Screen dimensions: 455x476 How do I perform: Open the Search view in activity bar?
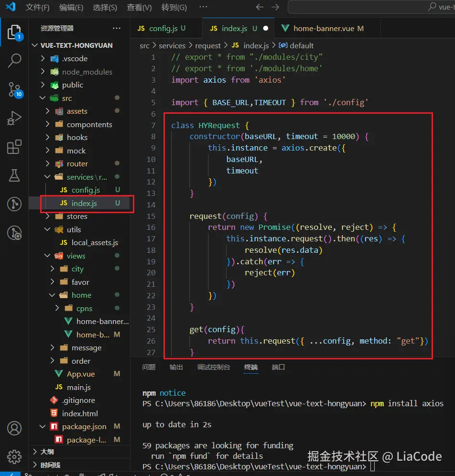(x=14, y=60)
